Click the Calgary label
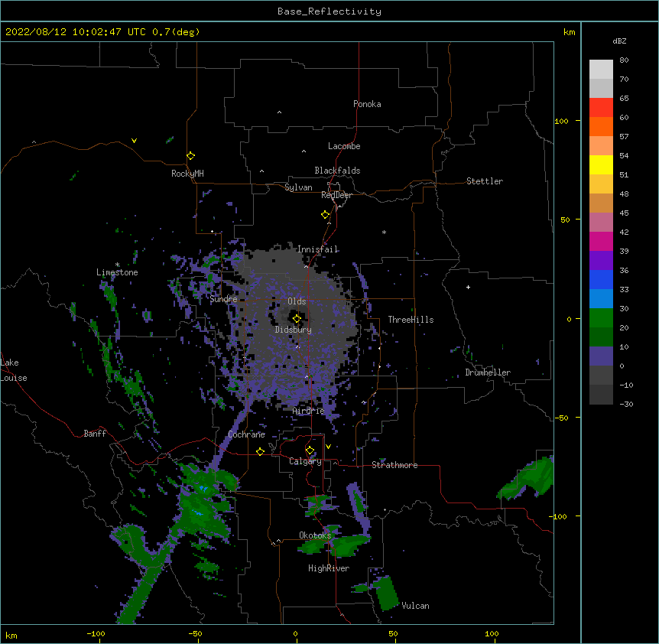This screenshot has width=659, height=644. pos(305,461)
